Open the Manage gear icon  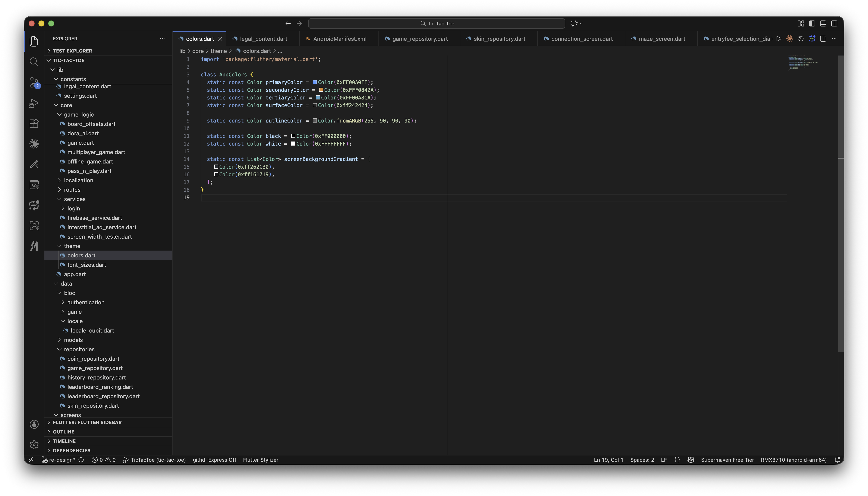tap(34, 445)
